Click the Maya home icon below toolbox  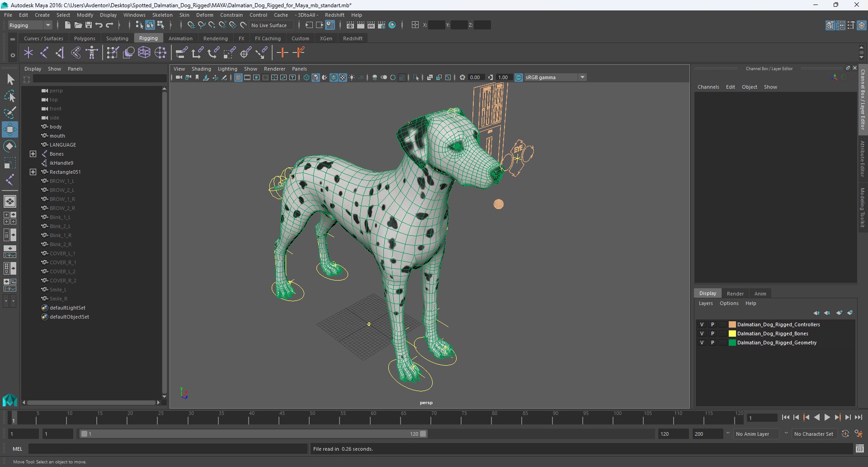coord(10,400)
